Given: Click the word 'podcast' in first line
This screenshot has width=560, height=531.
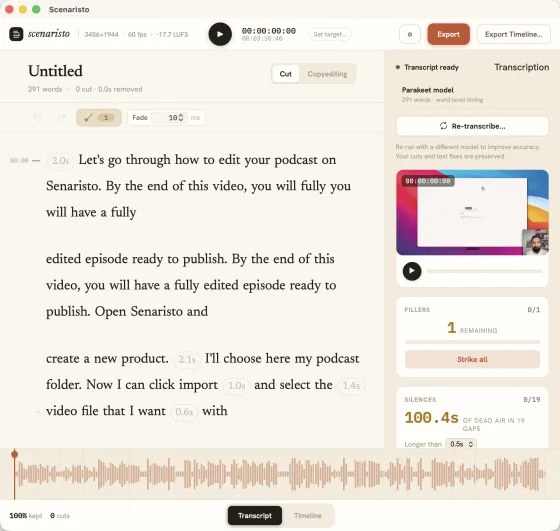Looking at the screenshot, I should point(296,160).
